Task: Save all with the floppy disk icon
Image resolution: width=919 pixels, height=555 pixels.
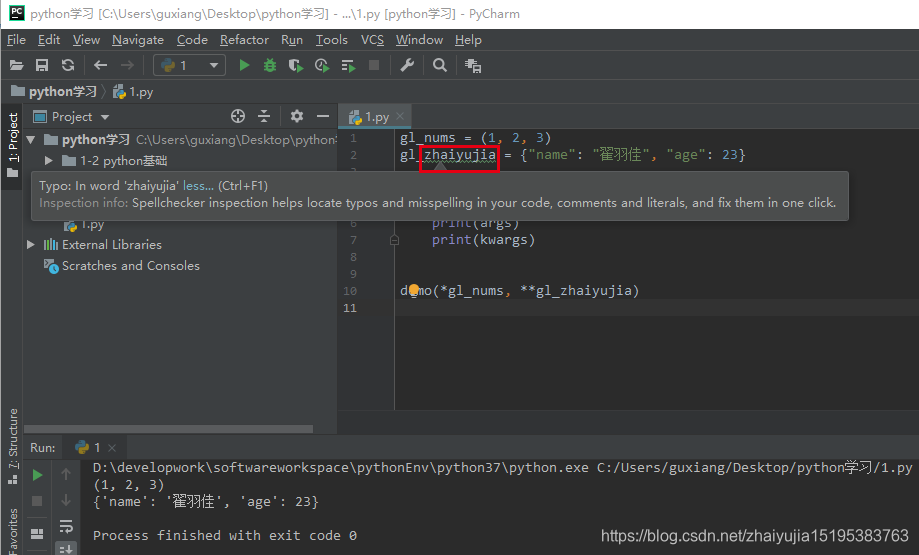Action: [x=42, y=65]
